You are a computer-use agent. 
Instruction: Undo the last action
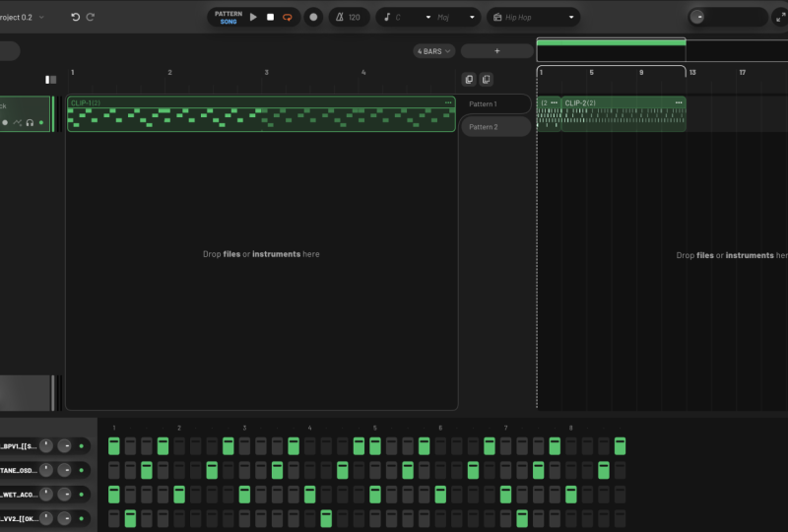(x=76, y=17)
